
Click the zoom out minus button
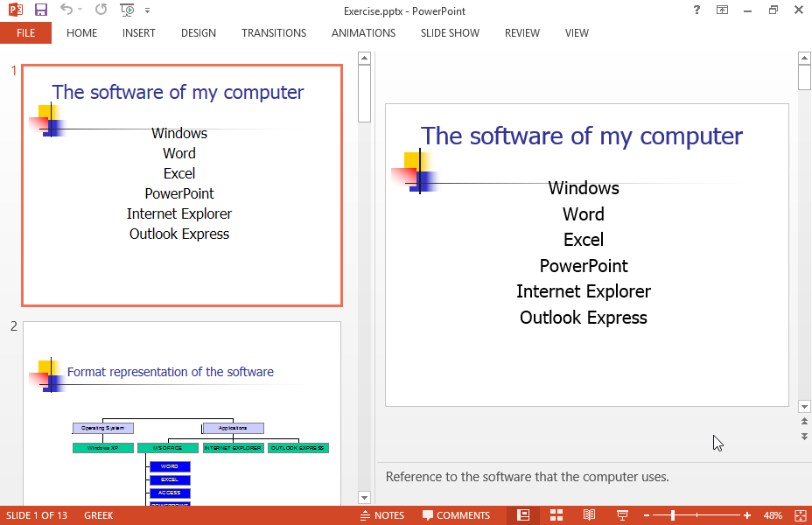tap(647, 515)
